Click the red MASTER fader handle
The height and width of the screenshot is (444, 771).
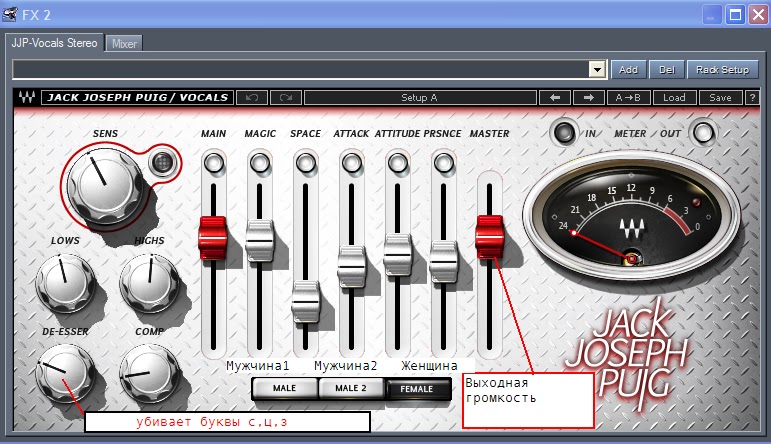489,237
